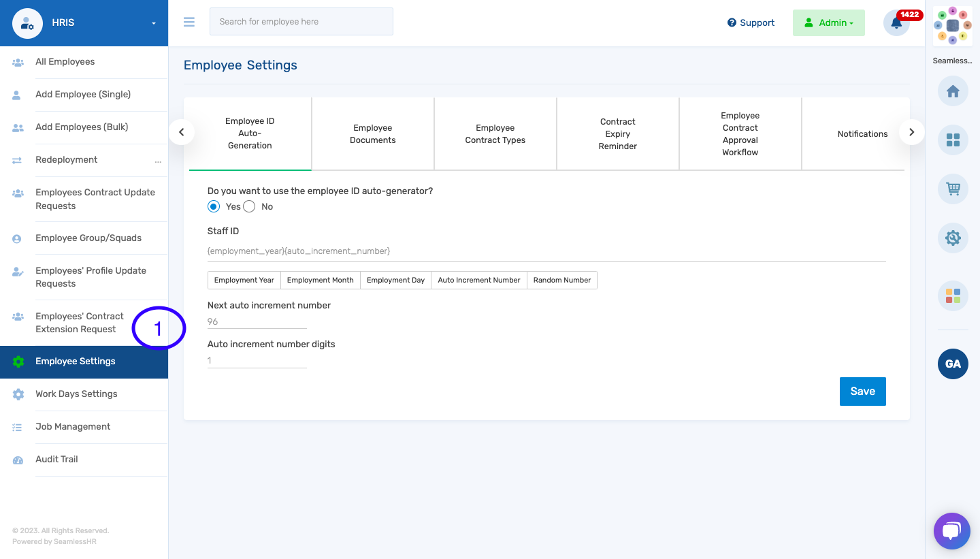The height and width of the screenshot is (559, 980).
Task: Open the HRIS module dropdown
Action: point(84,22)
